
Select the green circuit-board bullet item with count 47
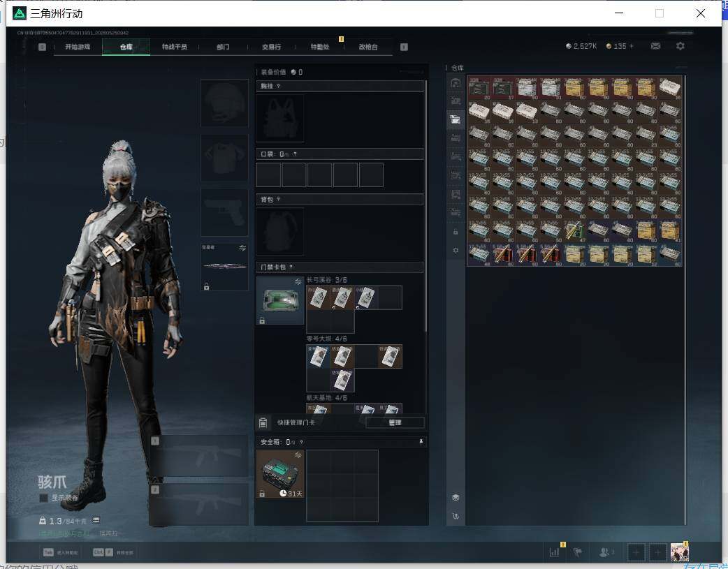point(574,231)
